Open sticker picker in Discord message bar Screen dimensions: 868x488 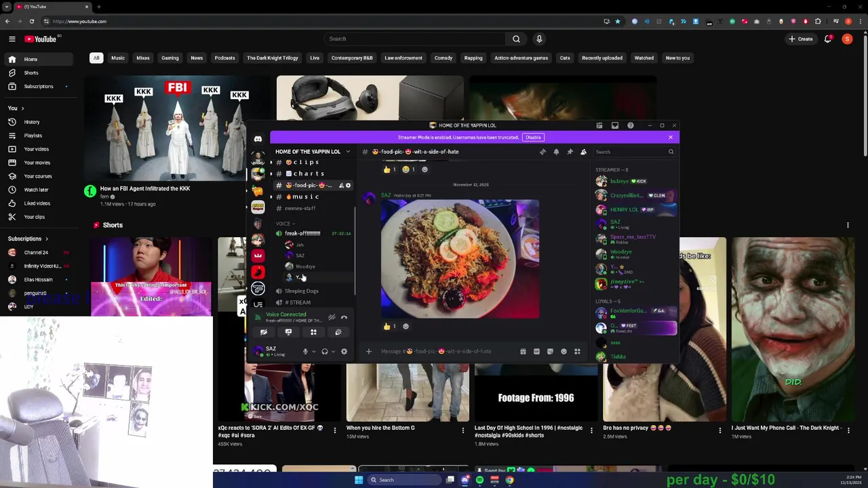(x=550, y=351)
